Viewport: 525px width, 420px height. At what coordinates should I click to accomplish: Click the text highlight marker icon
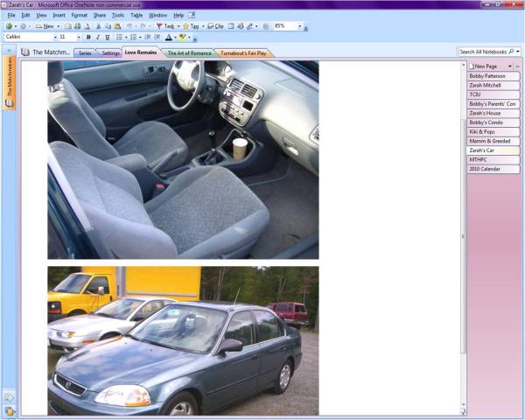tap(182, 38)
